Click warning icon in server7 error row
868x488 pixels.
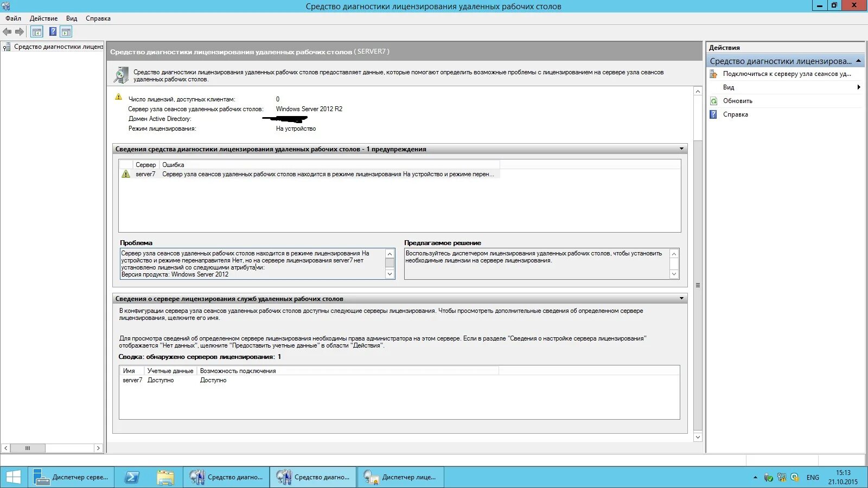coord(126,174)
